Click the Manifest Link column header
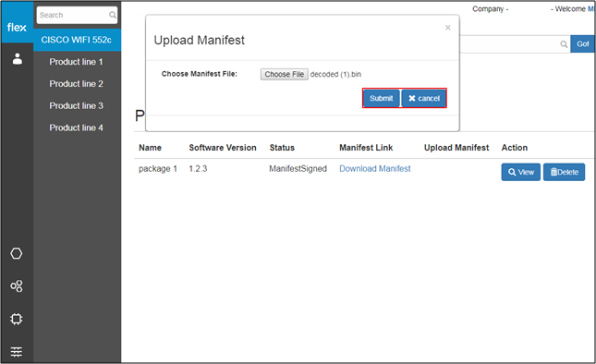Image resolution: width=596 pixels, height=364 pixels. point(366,148)
